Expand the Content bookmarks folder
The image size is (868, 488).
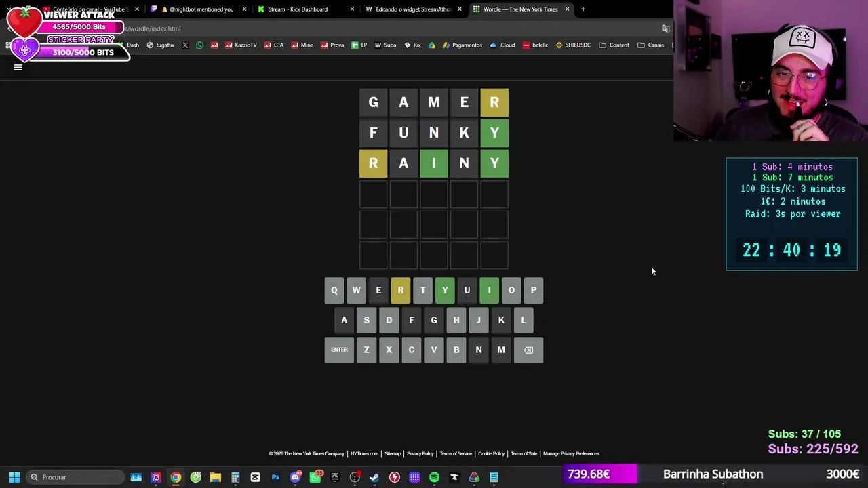click(x=614, y=45)
